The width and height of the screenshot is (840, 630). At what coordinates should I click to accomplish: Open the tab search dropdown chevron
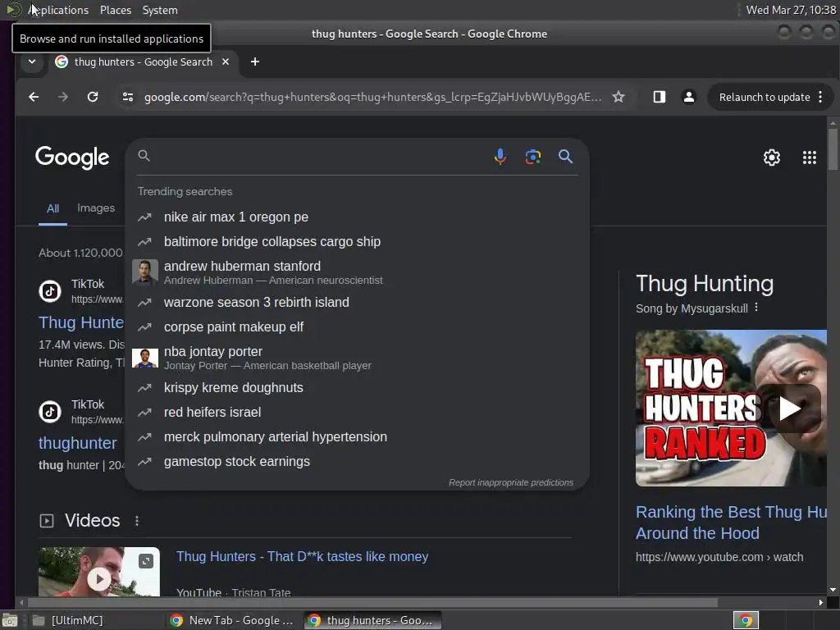pos(32,62)
